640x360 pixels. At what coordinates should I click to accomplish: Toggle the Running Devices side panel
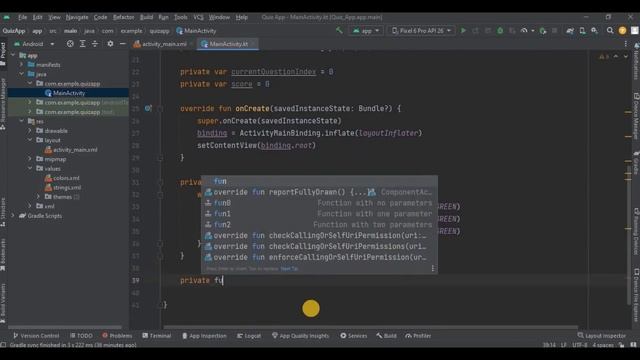[636, 231]
